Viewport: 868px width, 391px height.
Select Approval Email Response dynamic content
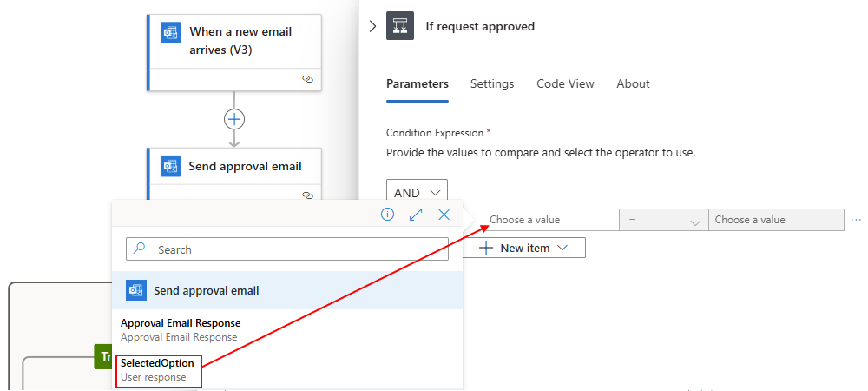[181, 329]
